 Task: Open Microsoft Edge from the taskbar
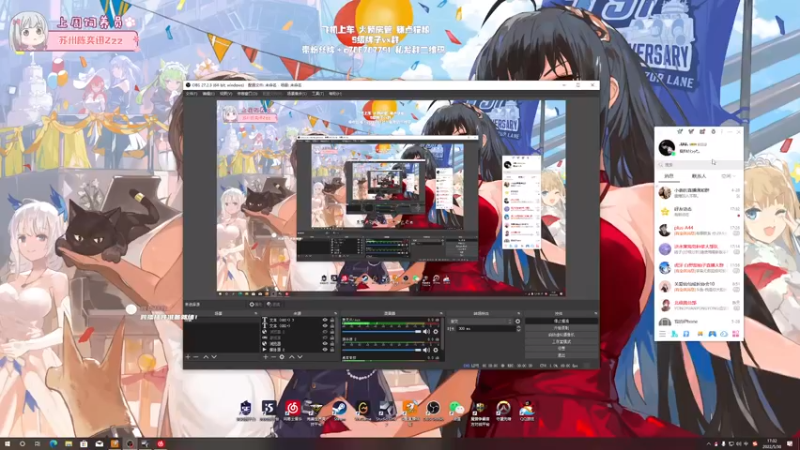pyautogui.click(x=53, y=444)
